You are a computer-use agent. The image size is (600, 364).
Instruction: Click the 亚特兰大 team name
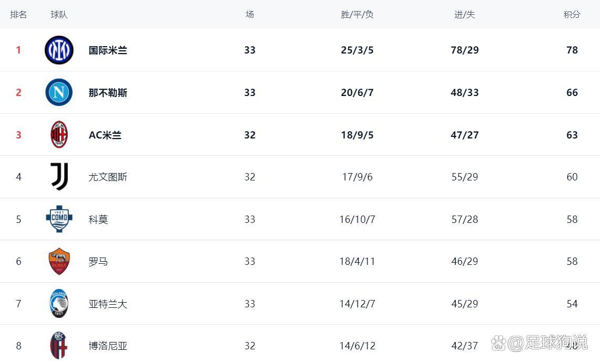tap(108, 304)
